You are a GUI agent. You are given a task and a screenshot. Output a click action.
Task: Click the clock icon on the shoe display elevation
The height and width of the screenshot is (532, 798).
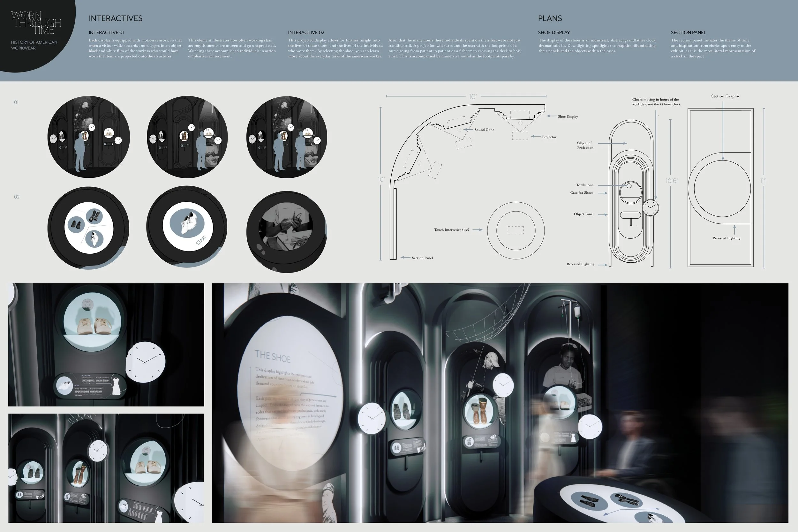651,207
